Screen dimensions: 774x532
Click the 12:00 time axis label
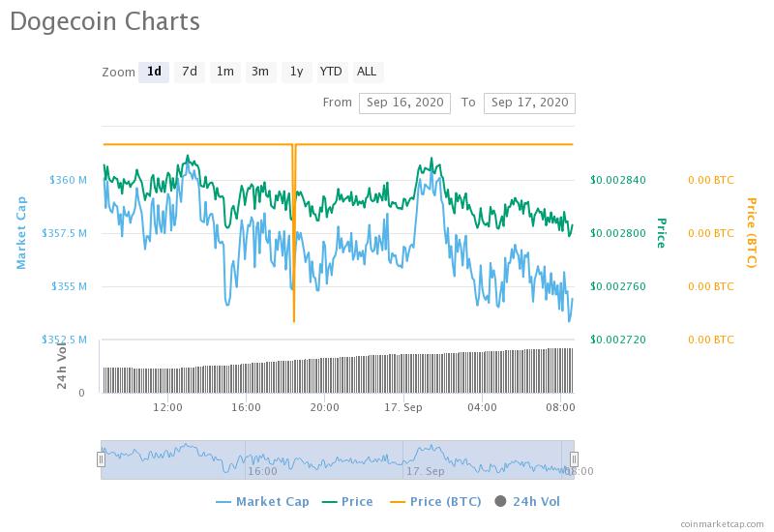tap(167, 407)
